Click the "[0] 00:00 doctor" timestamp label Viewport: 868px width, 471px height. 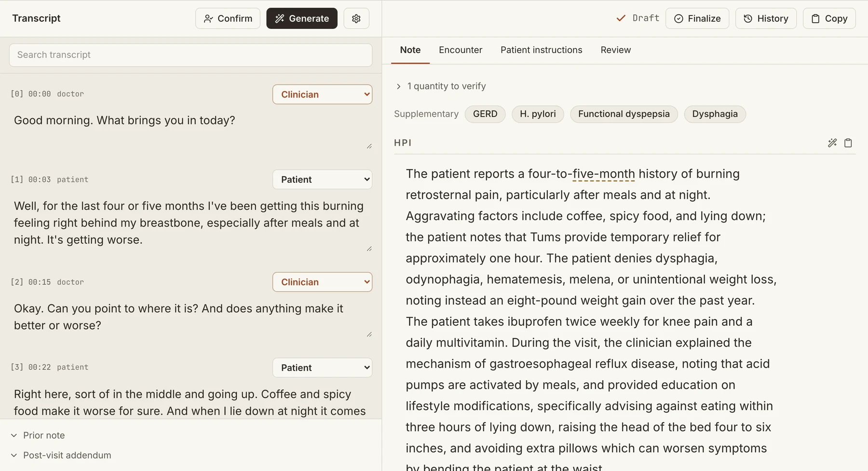coord(47,94)
